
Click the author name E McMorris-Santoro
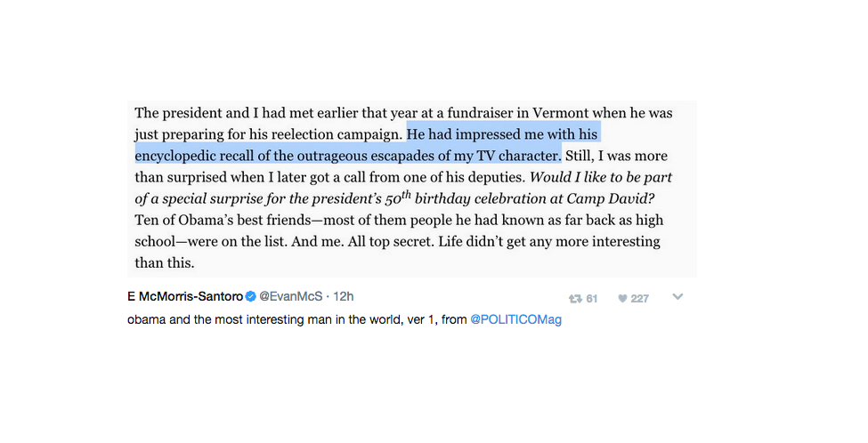click(x=185, y=296)
